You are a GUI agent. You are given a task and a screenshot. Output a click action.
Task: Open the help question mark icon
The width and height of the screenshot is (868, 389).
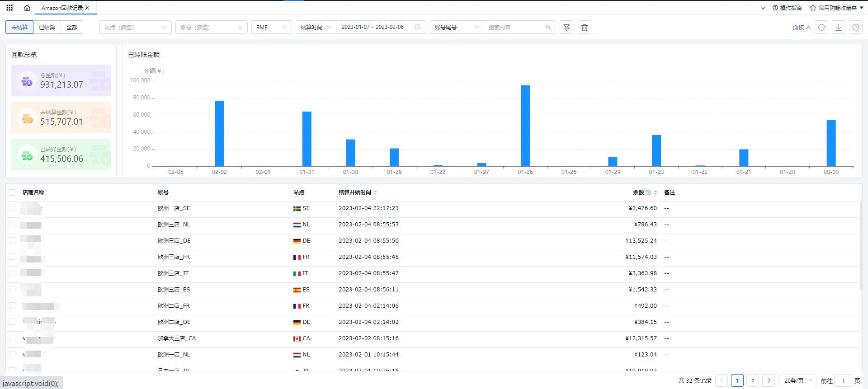point(856,27)
